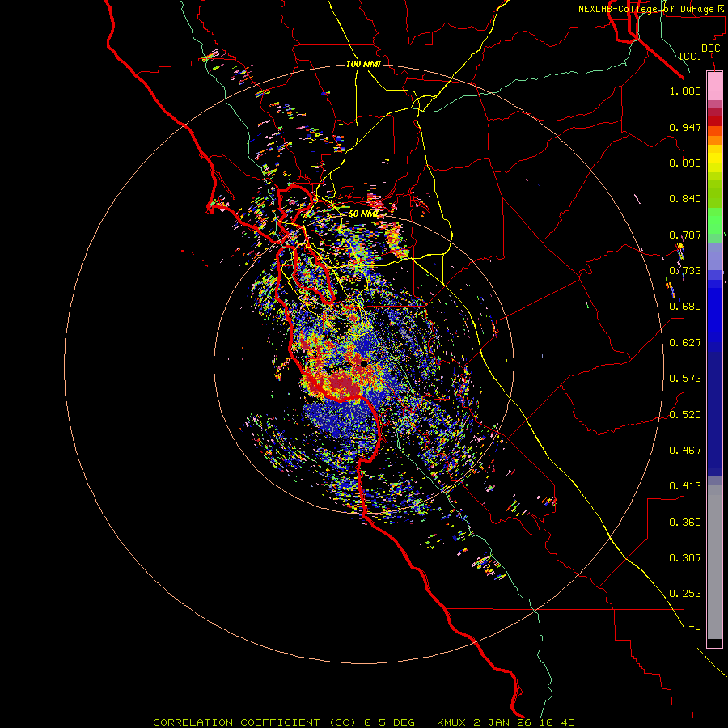Screen dimensions: 728x728
Task: Select the 1.000 scale value
Action: tap(685, 91)
